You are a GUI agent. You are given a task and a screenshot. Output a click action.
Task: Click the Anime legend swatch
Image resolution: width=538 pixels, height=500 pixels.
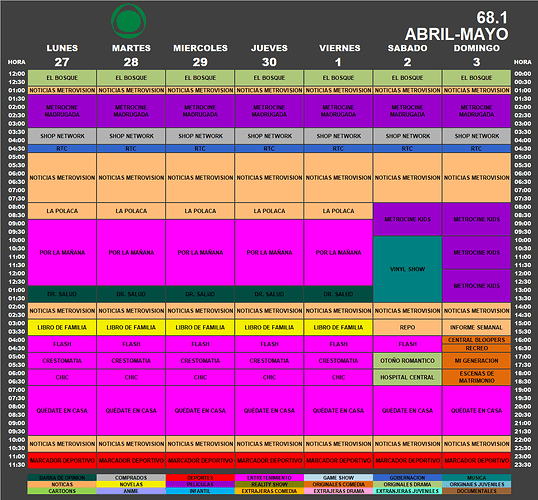pyautogui.click(x=131, y=491)
